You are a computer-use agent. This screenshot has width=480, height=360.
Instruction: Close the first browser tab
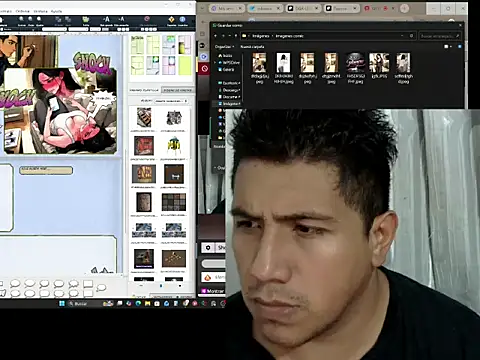(240, 8)
